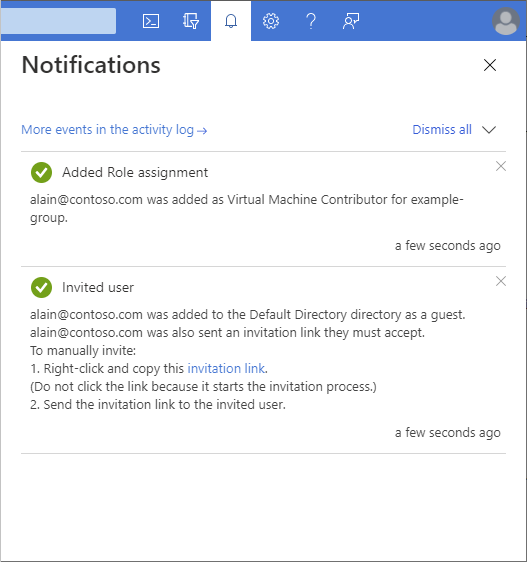
Task: Focus the search box in the top bar
Action: pyautogui.click(x=58, y=21)
